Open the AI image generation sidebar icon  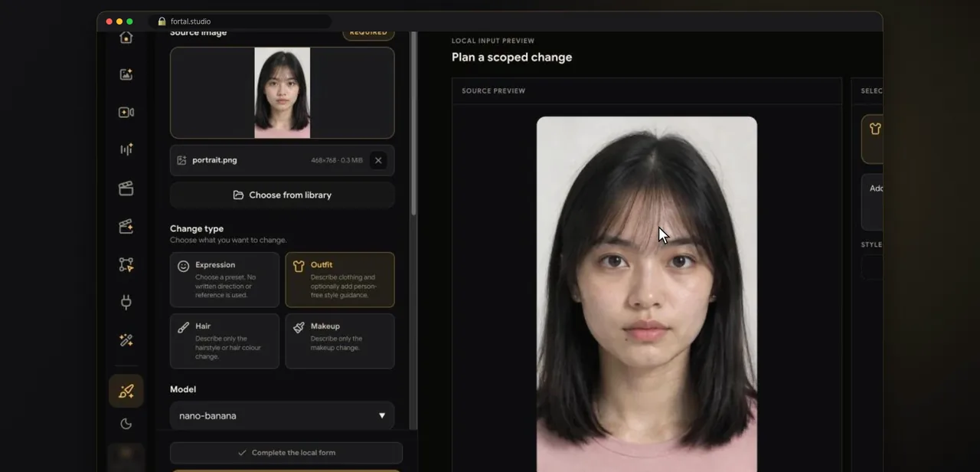coord(126,74)
